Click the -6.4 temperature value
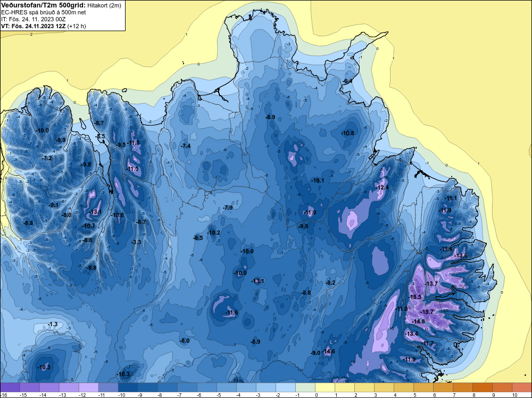 tap(347, 81)
